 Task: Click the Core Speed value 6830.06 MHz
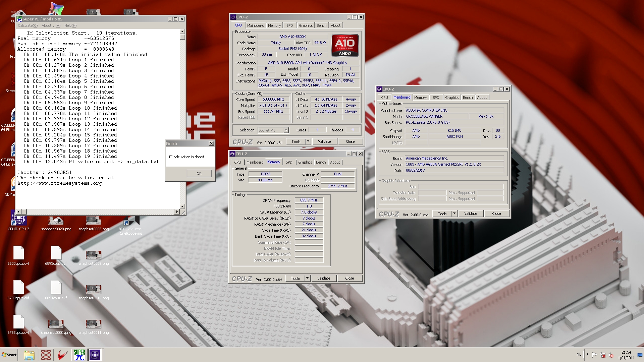click(273, 100)
